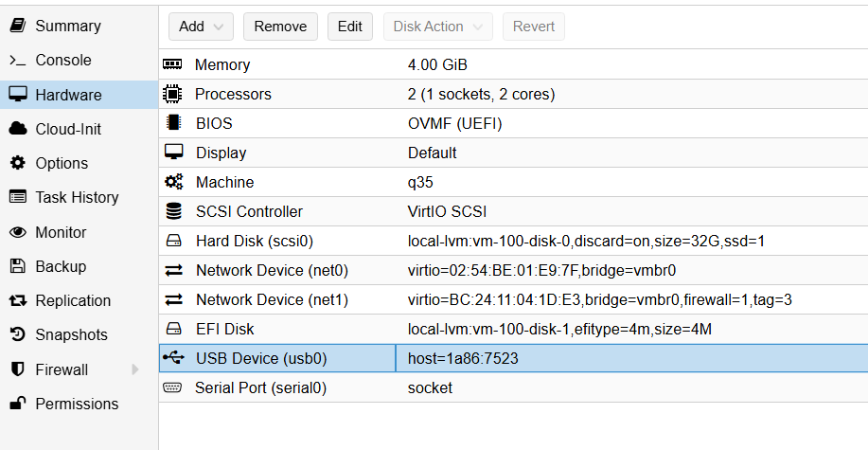Select the Serial Port (serial0) row

[x=513, y=387]
